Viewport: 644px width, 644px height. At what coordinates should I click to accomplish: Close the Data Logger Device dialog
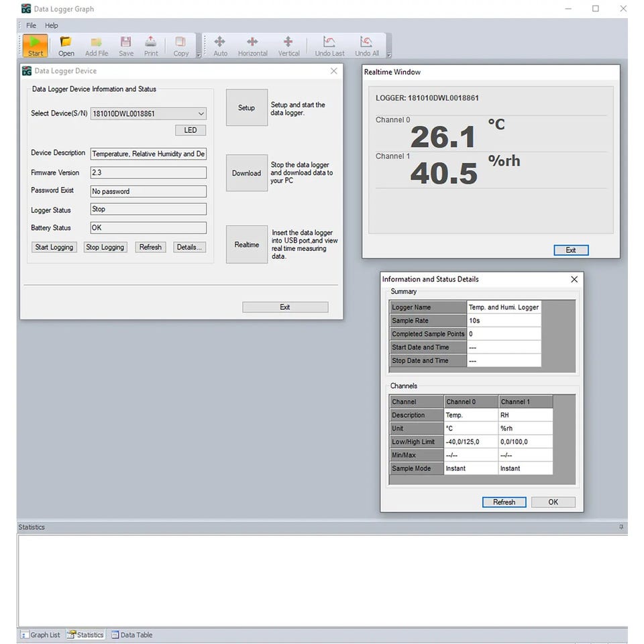(x=334, y=71)
